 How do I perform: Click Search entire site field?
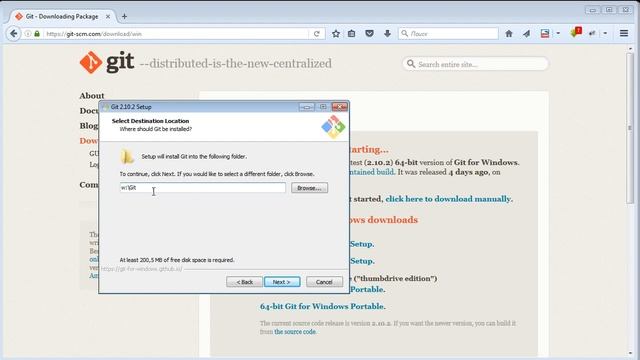(x=475, y=64)
